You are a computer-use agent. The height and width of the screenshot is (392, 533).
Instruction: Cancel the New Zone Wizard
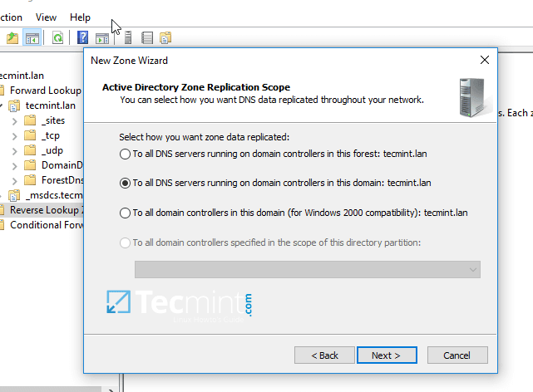(457, 355)
